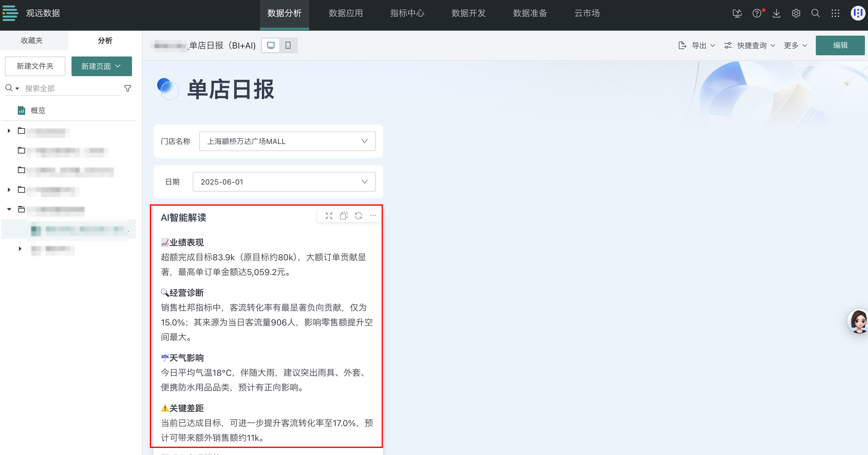Click the 编辑 button
868x455 pixels.
(840, 45)
